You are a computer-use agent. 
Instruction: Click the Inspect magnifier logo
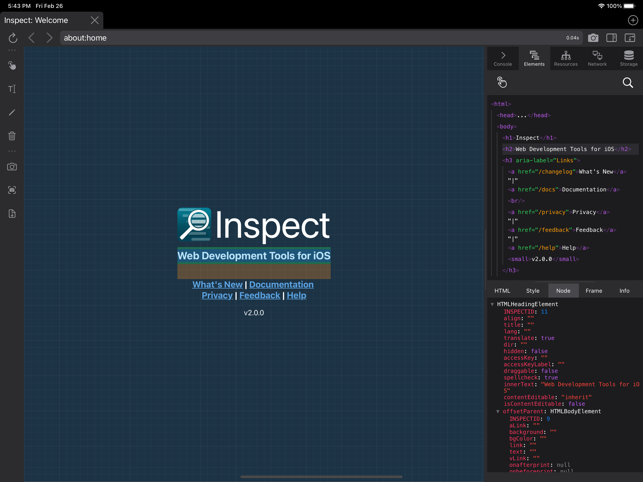(194, 224)
